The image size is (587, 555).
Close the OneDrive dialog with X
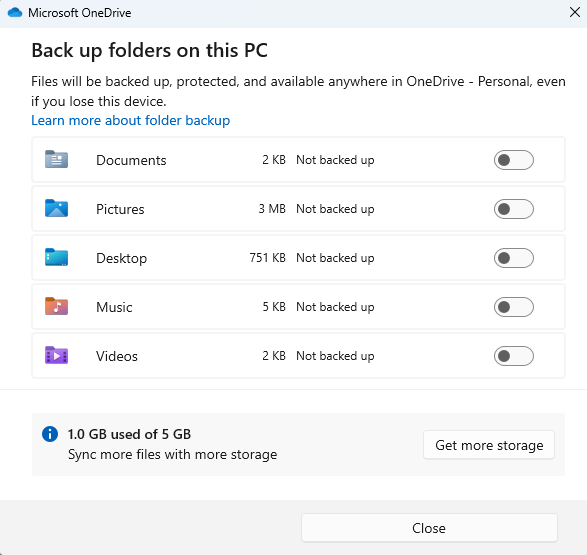pyautogui.click(x=575, y=12)
